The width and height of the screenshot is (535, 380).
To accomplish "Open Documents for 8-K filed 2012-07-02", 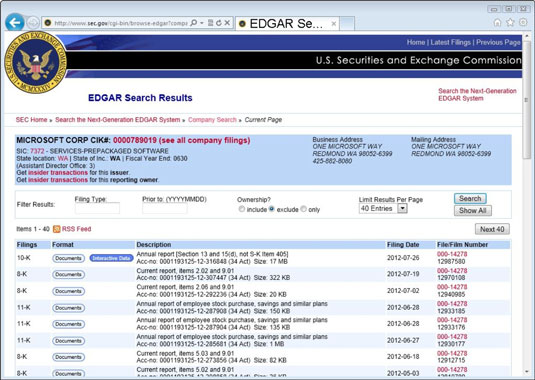I will coord(69,291).
